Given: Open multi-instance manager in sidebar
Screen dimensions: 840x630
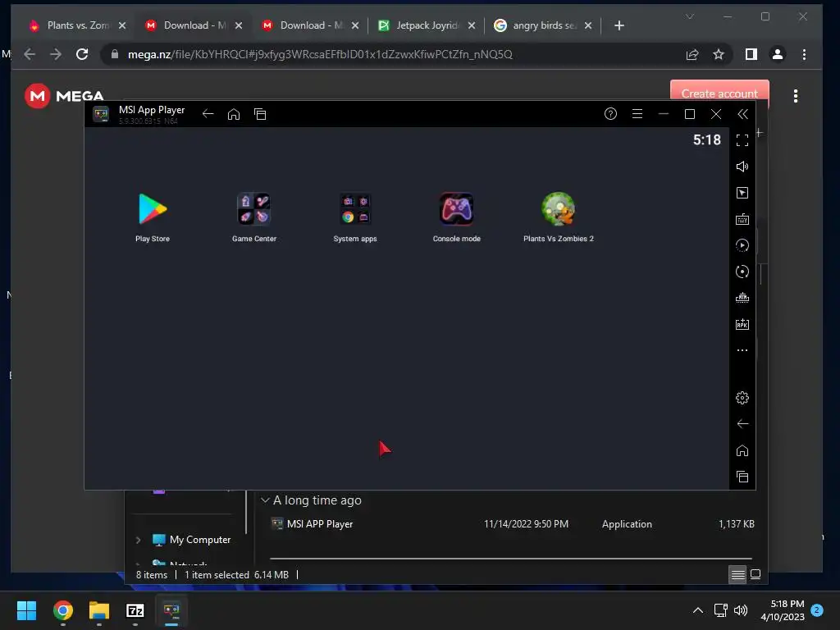Looking at the screenshot, I should [742, 298].
